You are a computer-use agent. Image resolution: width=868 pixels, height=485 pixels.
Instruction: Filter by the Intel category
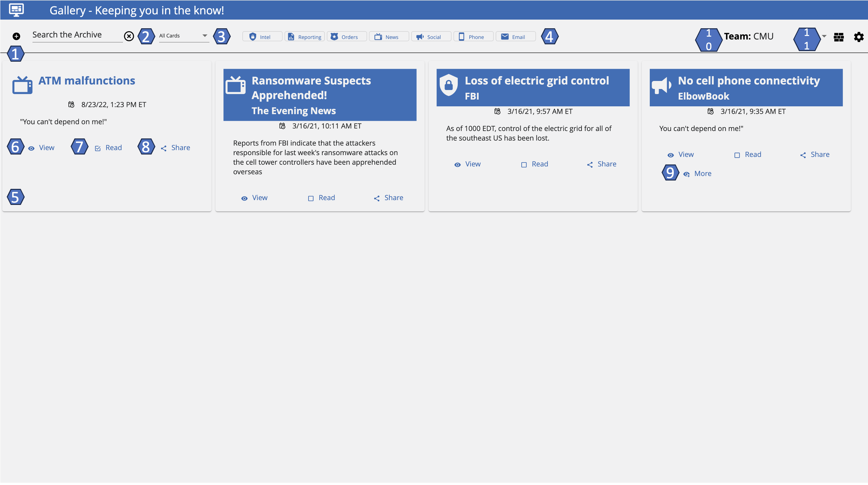click(x=262, y=37)
